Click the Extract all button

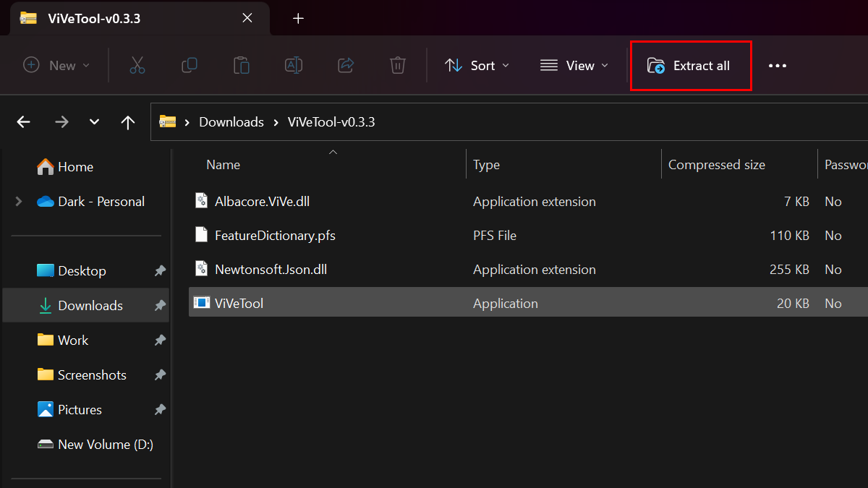690,66
